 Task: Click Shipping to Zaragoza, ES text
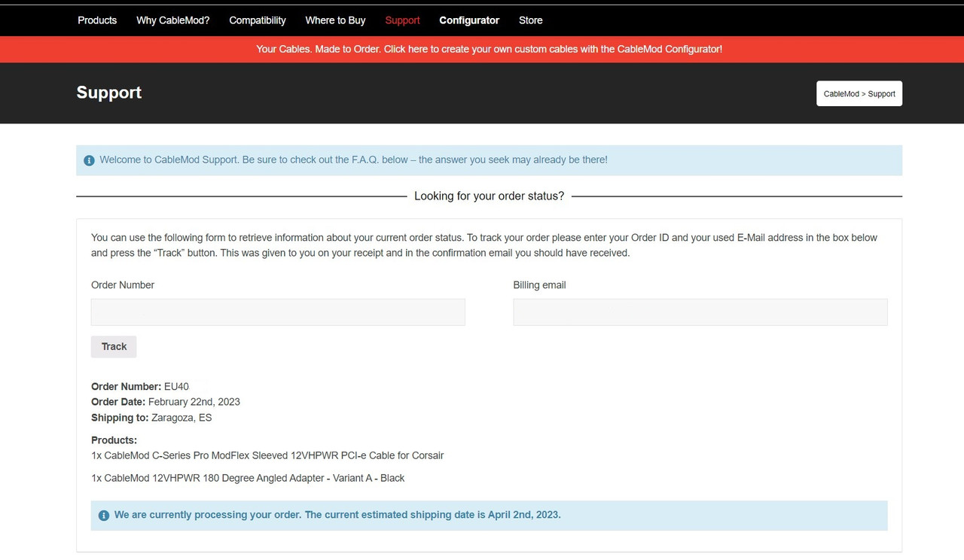point(151,418)
